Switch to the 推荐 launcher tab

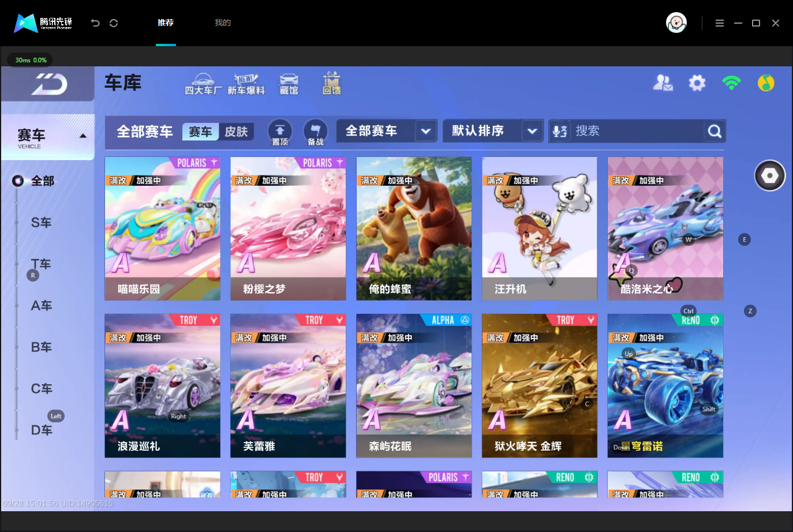(166, 23)
